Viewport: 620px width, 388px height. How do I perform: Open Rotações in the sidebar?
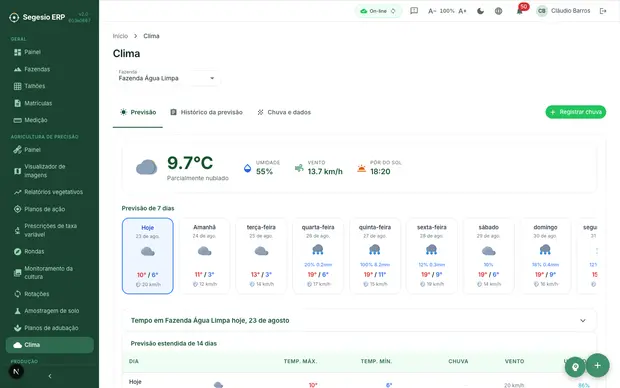pyautogui.click(x=49, y=294)
